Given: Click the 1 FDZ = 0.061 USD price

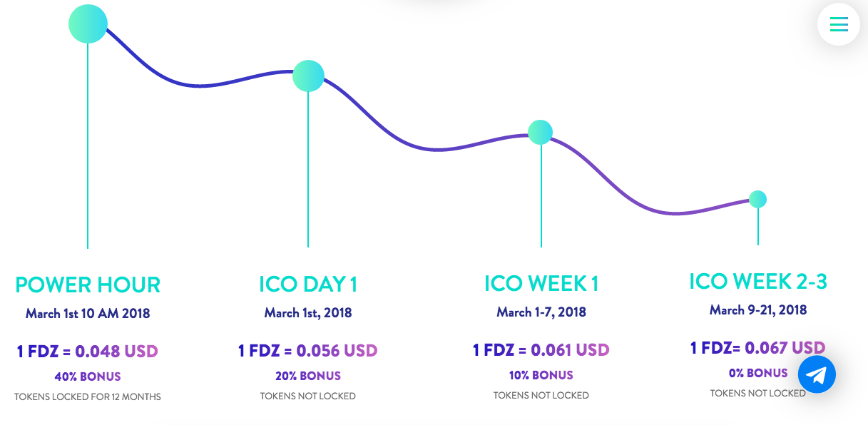Looking at the screenshot, I should [541, 350].
